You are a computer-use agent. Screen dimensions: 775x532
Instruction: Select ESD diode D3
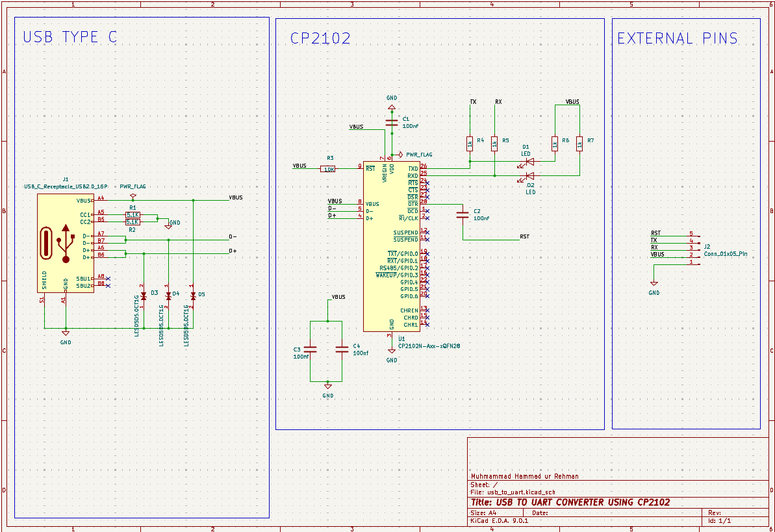(144, 296)
